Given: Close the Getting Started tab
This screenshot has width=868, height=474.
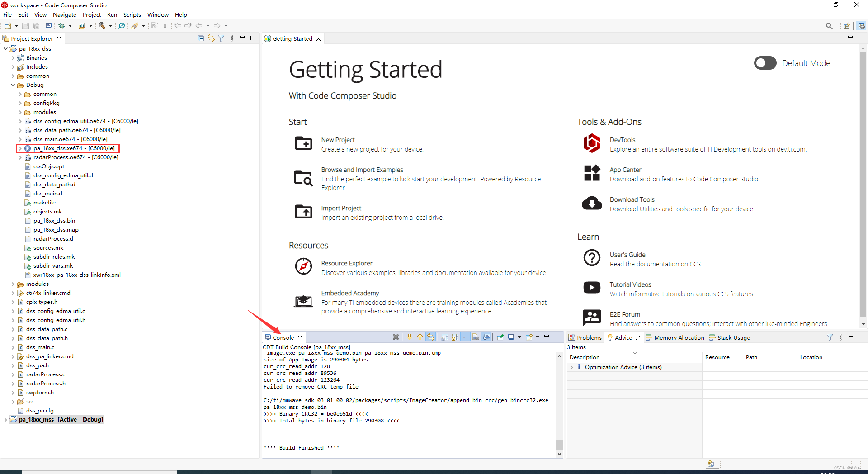Looking at the screenshot, I should click(x=319, y=38).
